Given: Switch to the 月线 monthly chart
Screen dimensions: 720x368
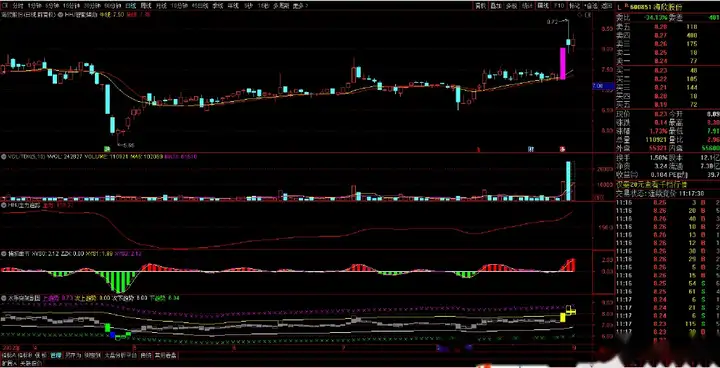Looking at the screenshot, I should 160,6.
